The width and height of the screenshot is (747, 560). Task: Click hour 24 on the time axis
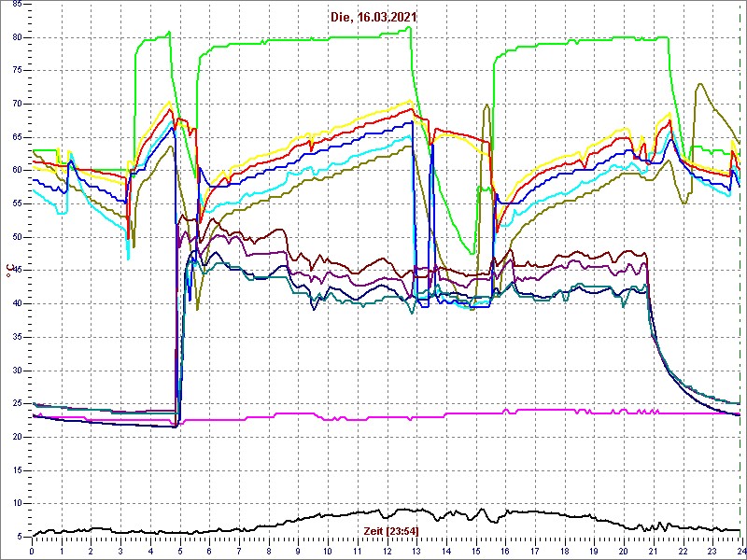click(x=740, y=552)
